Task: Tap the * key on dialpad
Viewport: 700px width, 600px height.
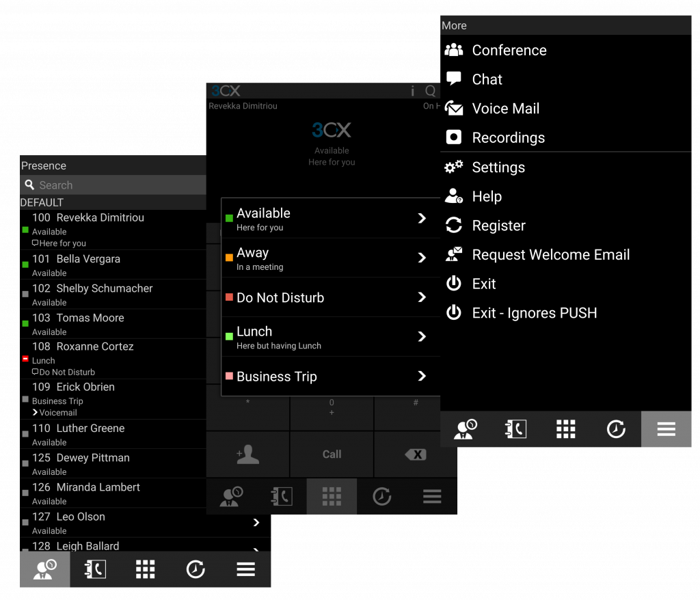Action: 247,408
